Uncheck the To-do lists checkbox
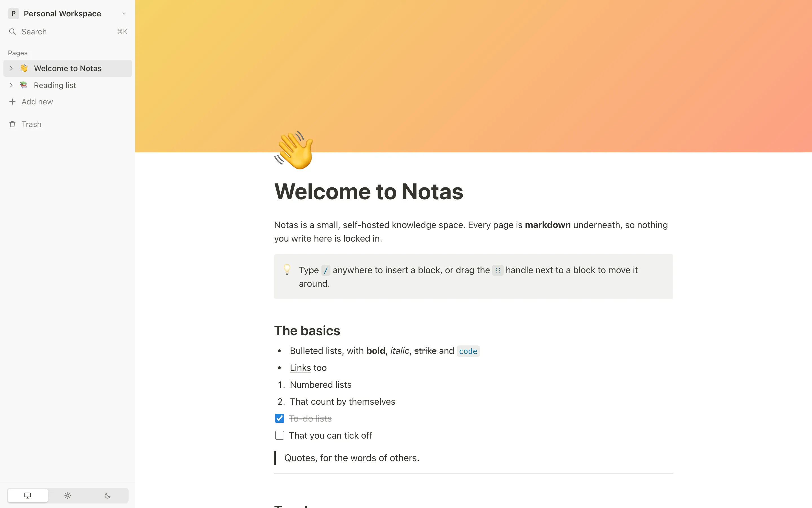 coord(279,418)
